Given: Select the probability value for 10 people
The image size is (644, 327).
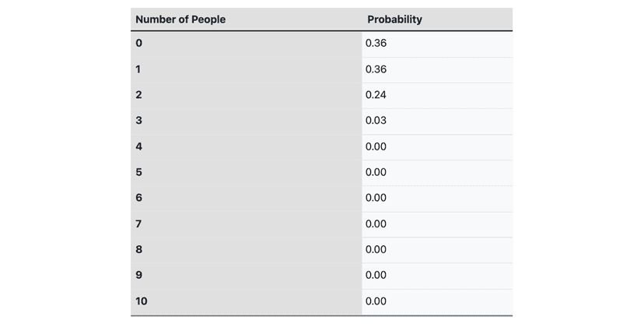Looking at the screenshot, I should pos(376,301).
